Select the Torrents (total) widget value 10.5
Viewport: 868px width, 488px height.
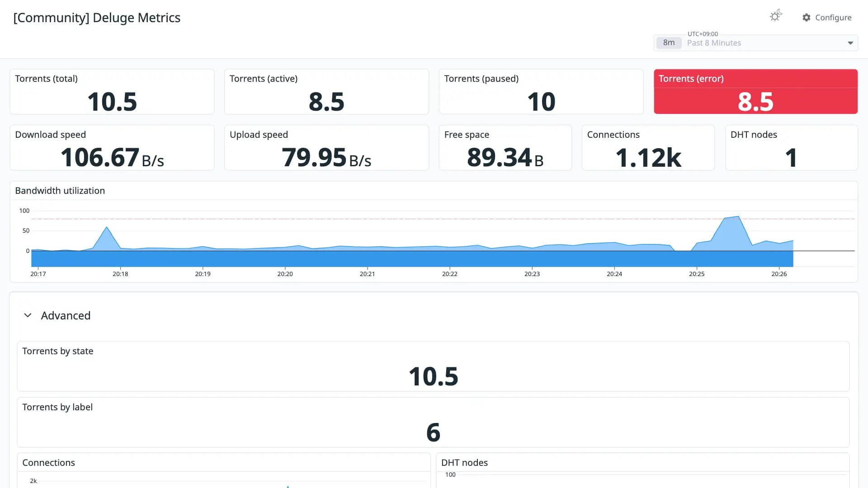point(112,101)
